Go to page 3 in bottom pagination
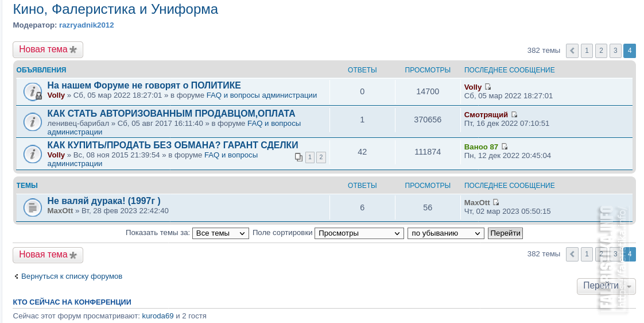644x323 pixels. coord(615,254)
